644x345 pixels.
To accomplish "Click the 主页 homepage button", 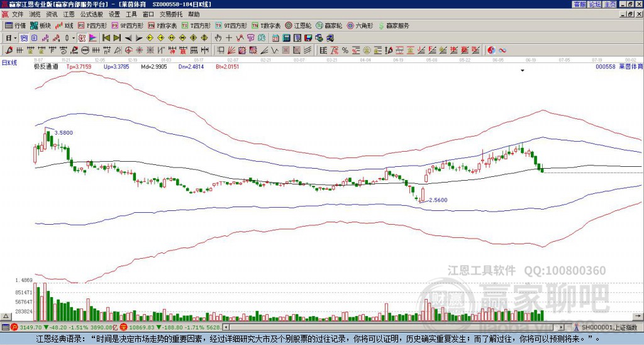I will [610, 4].
